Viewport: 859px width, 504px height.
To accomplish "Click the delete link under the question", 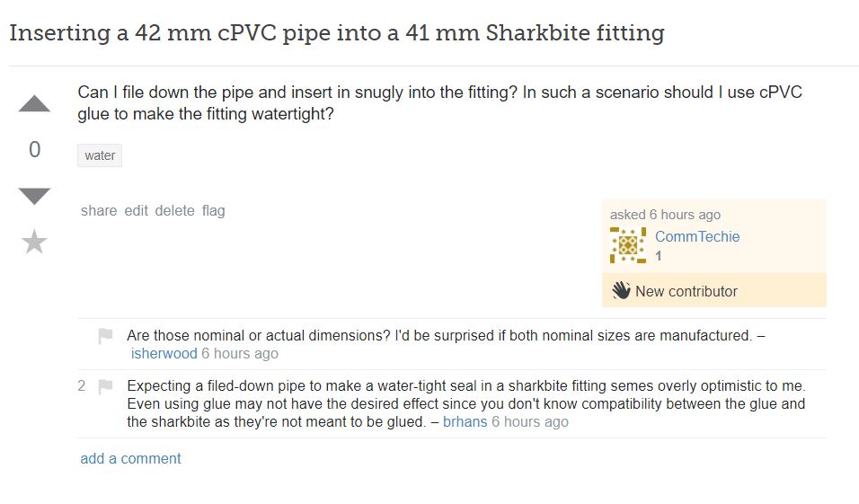I will (174, 211).
